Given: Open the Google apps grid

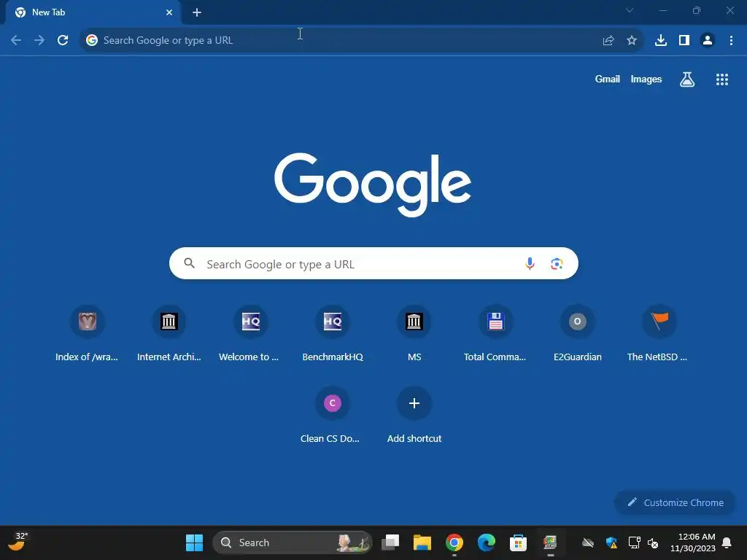Looking at the screenshot, I should click(722, 79).
